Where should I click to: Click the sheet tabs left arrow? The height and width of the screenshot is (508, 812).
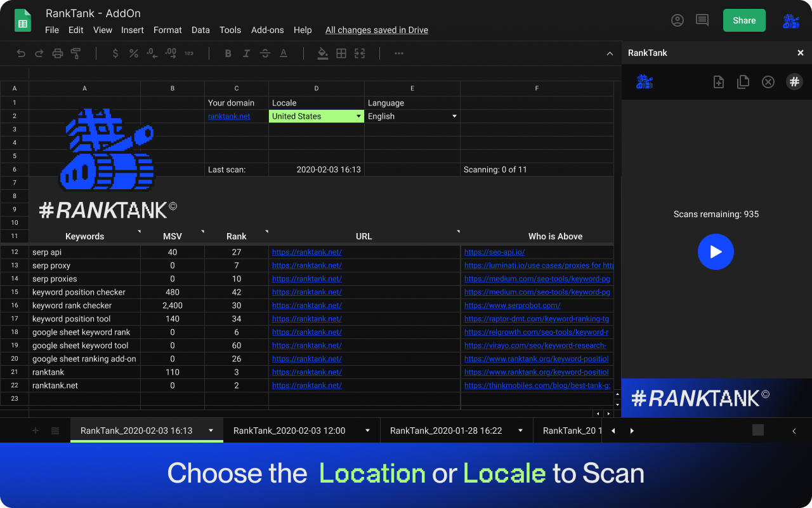point(613,431)
